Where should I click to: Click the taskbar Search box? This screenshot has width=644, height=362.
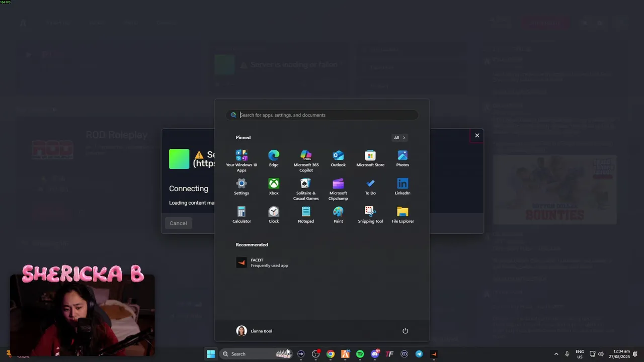pos(256,354)
